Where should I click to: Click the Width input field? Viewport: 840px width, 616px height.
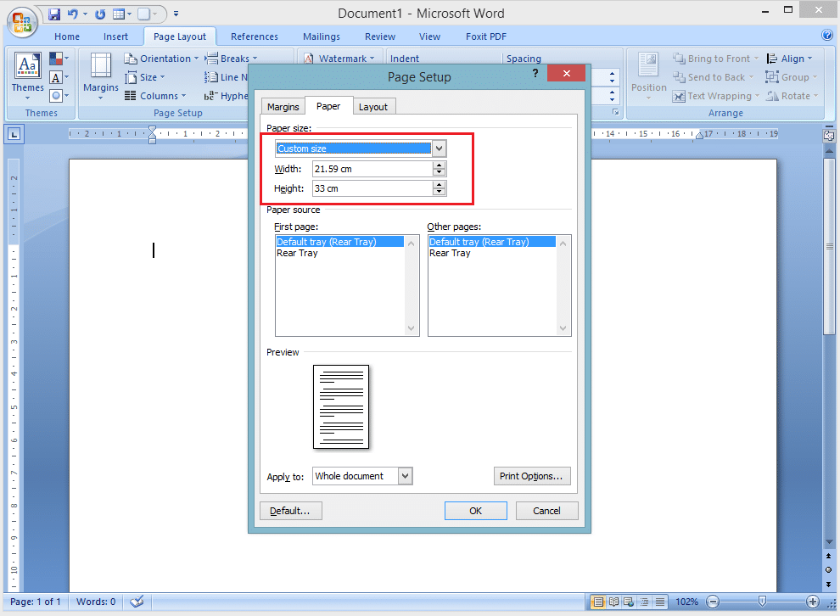tap(372, 169)
